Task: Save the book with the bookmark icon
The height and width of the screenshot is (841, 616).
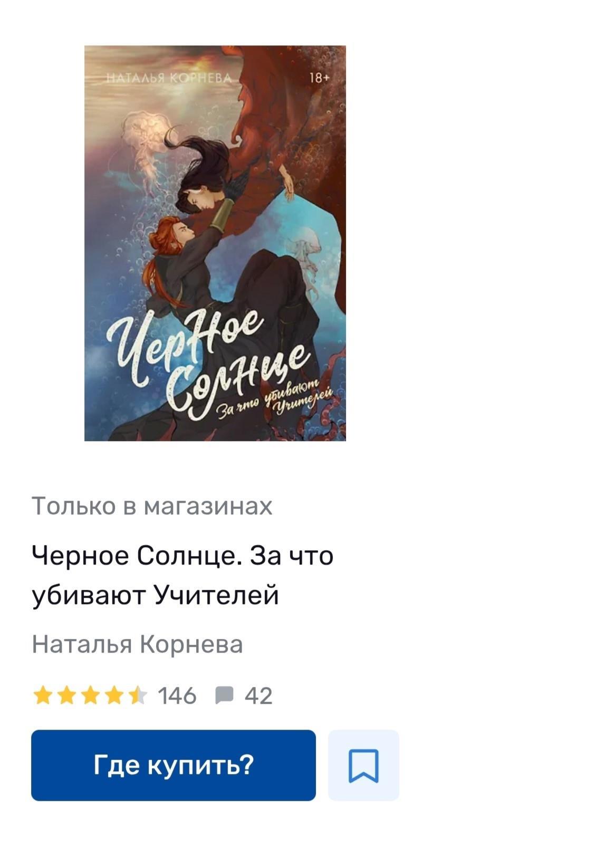Action: [x=363, y=765]
